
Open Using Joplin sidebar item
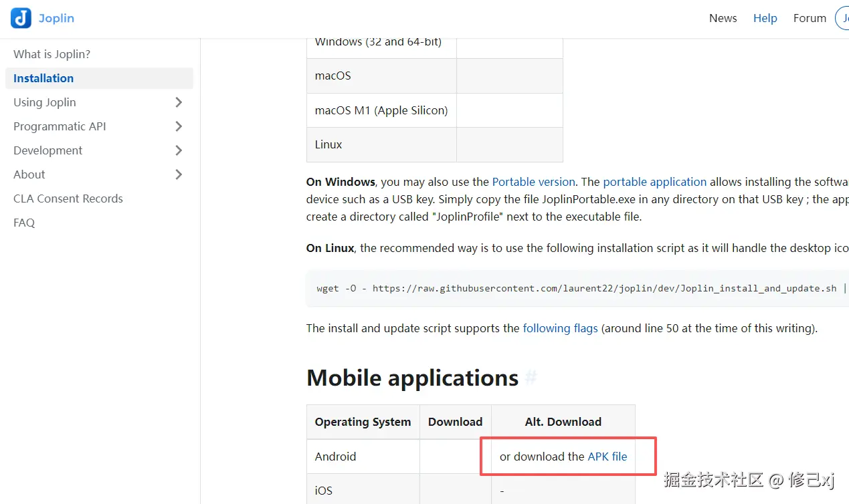pos(45,102)
